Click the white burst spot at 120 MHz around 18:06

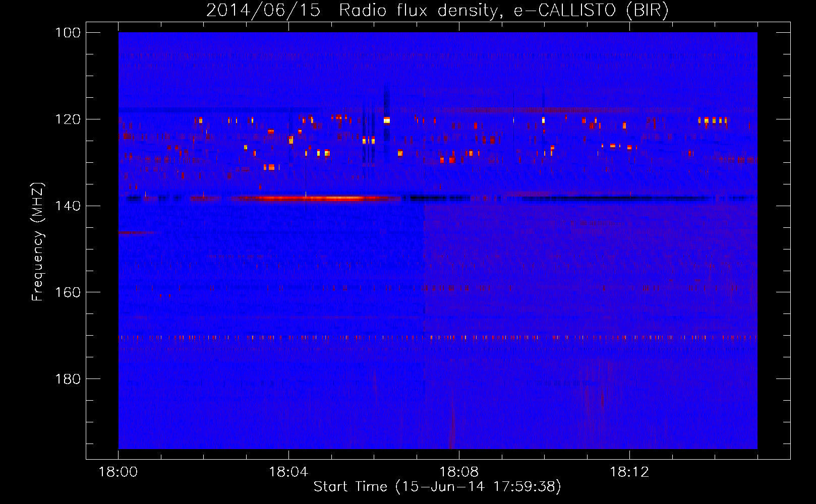387,120
